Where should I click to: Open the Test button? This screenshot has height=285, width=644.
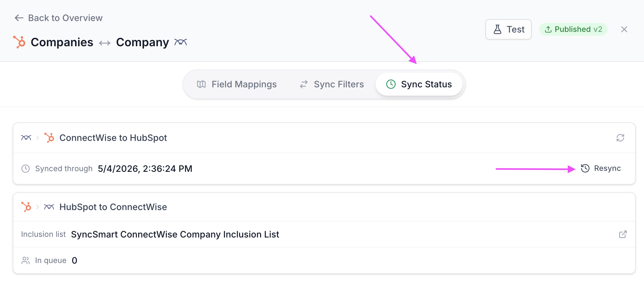tap(508, 29)
